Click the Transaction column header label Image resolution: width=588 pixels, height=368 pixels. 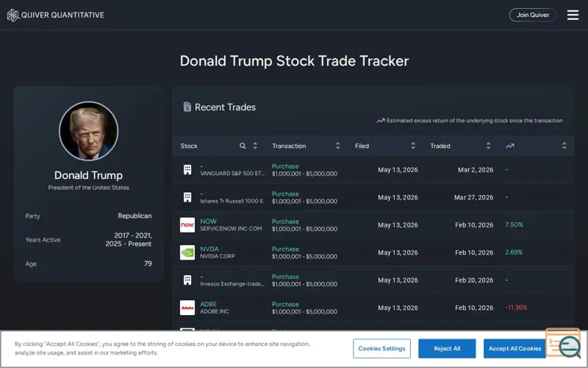pyautogui.click(x=289, y=146)
